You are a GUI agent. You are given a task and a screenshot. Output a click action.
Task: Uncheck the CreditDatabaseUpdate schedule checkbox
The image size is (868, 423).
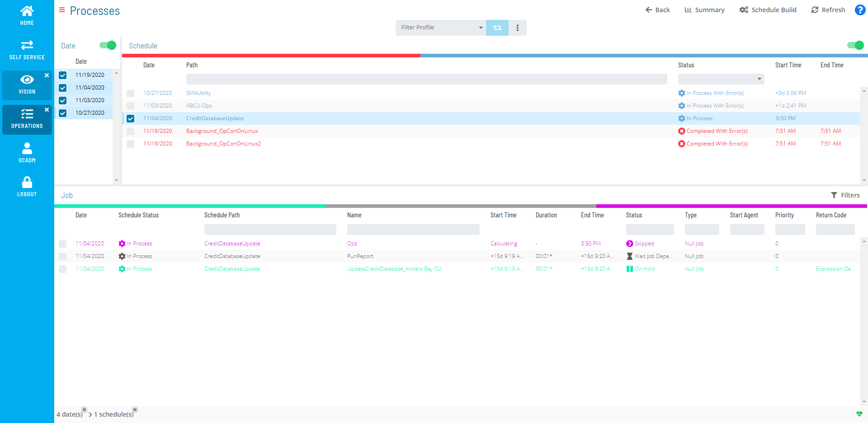(x=131, y=119)
